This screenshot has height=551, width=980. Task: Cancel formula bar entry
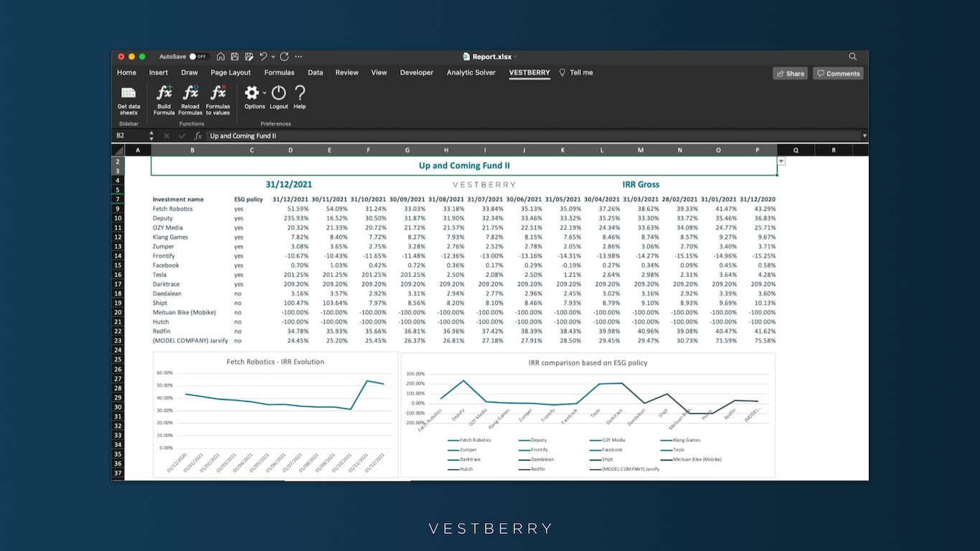pyautogui.click(x=166, y=136)
